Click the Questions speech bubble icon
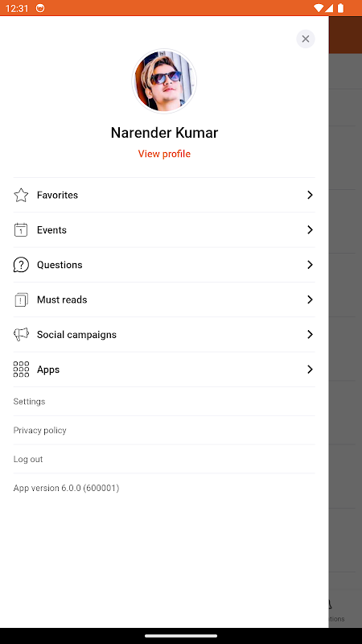Screen dimensions: 362x644 click(x=21, y=265)
